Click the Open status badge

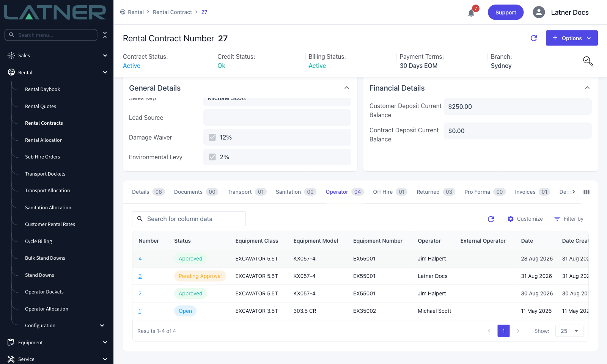[x=185, y=311]
